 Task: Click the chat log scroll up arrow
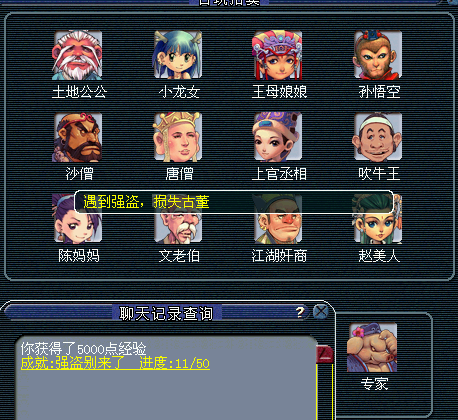coord(325,355)
